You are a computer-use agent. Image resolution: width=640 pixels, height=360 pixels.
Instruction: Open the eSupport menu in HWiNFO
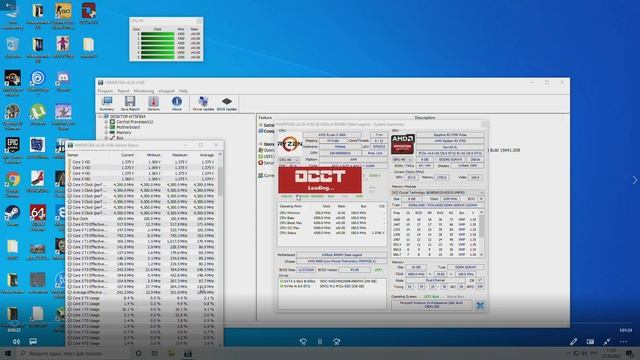(167, 91)
